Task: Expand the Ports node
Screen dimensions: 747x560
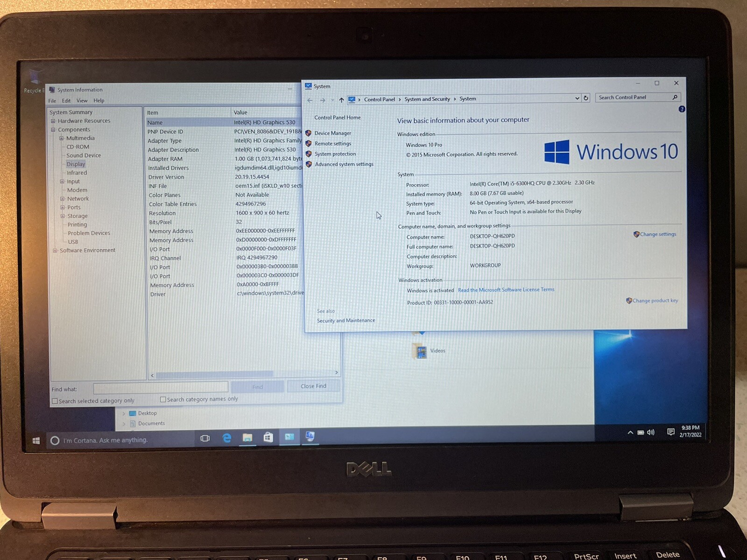Action: point(62,207)
